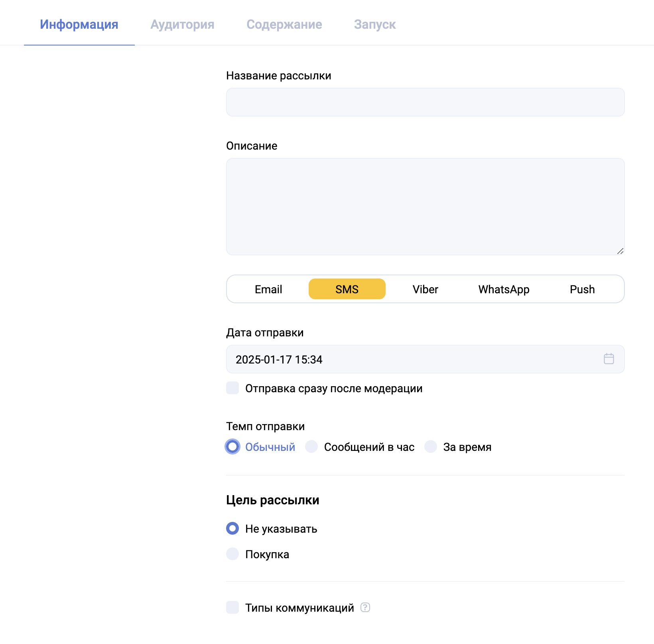Select the SMS channel option
Viewport: 654px width, 644px height.
(347, 289)
